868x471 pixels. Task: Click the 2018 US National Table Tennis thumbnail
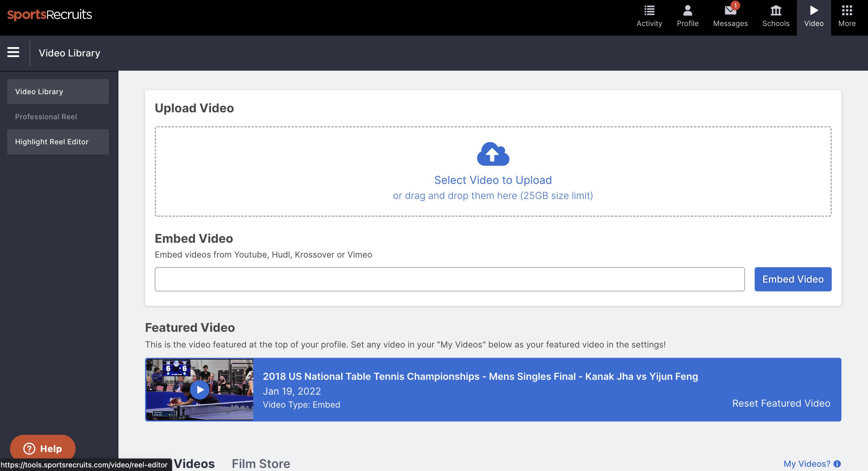200,390
